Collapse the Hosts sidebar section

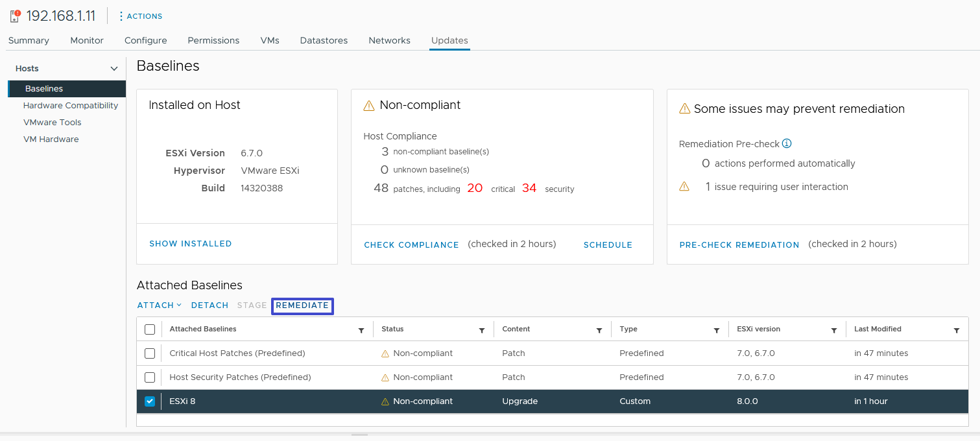click(x=114, y=69)
